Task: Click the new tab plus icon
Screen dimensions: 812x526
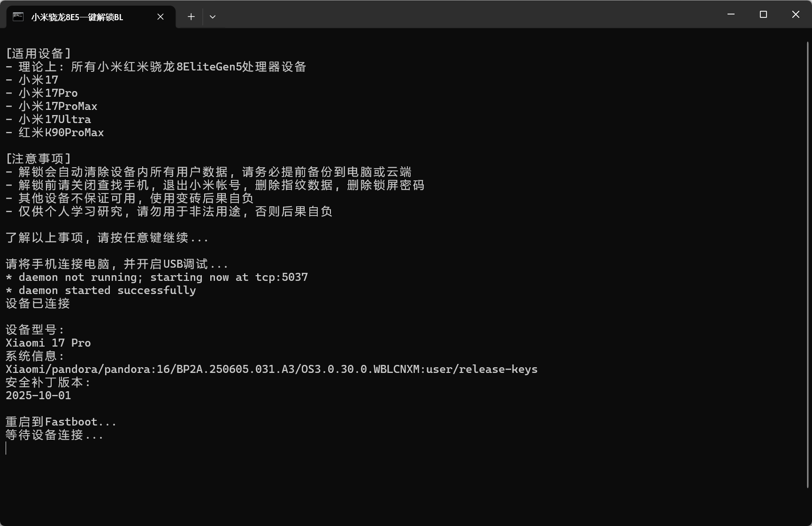Action: [191, 16]
